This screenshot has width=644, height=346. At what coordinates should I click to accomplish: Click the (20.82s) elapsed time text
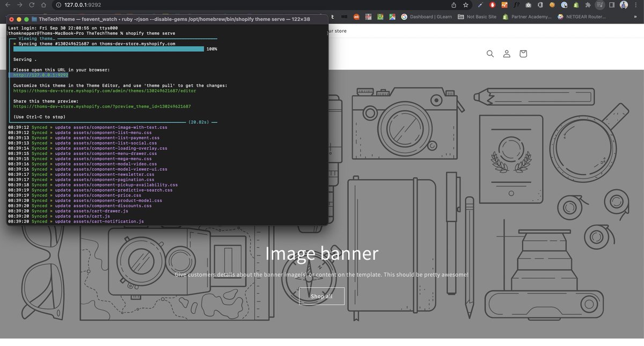click(x=199, y=122)
